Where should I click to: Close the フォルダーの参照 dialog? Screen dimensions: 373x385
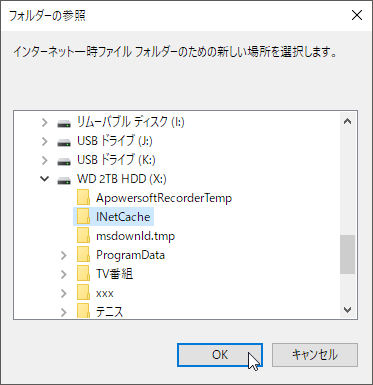pos(357,15)
